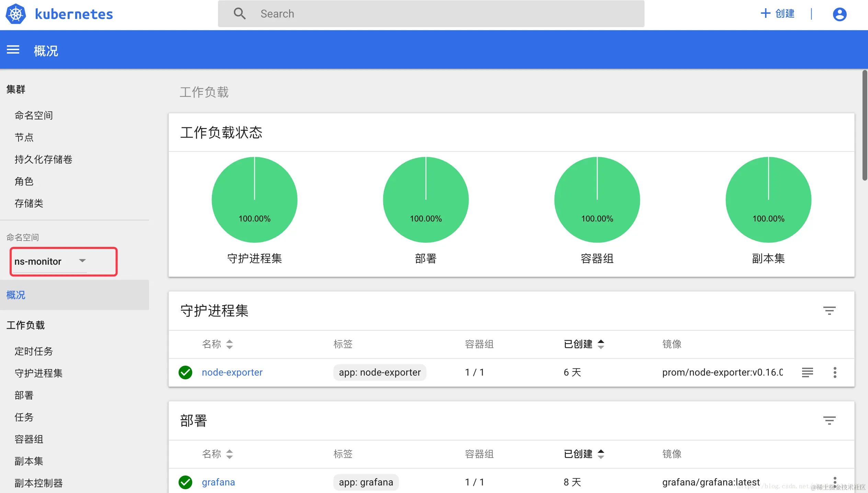
Task: Open the three-dot menu for grafana
Action: (835, 482)
